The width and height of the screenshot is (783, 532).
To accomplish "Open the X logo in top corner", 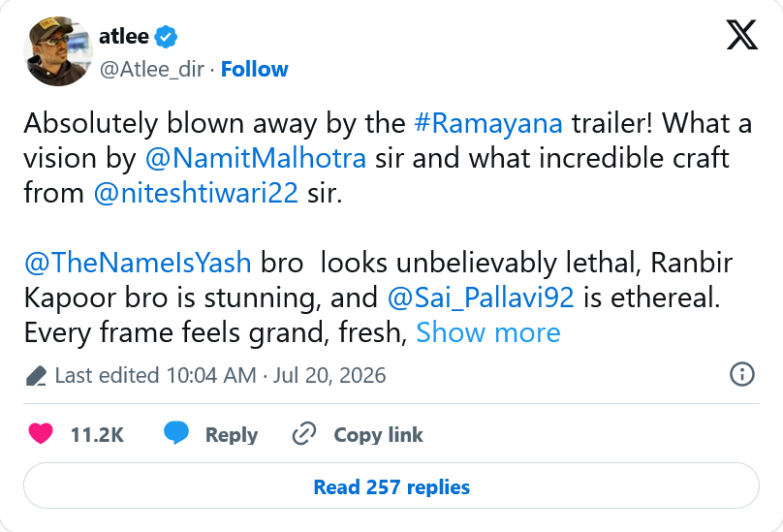I will pyautogui.click(x=741, y=35).
